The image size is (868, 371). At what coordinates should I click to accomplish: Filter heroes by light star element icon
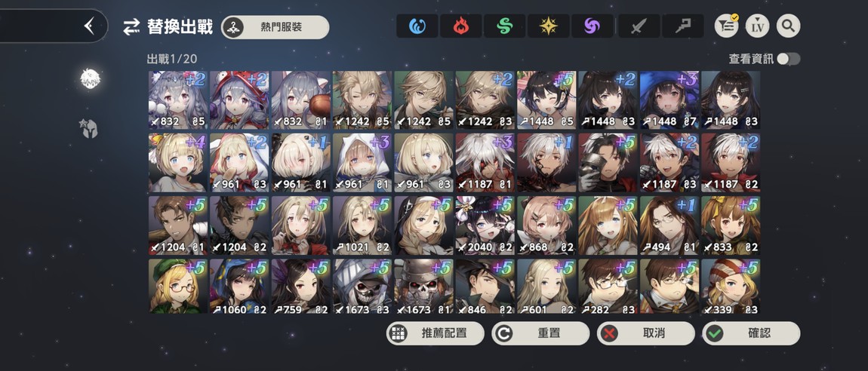pos(548,26)
